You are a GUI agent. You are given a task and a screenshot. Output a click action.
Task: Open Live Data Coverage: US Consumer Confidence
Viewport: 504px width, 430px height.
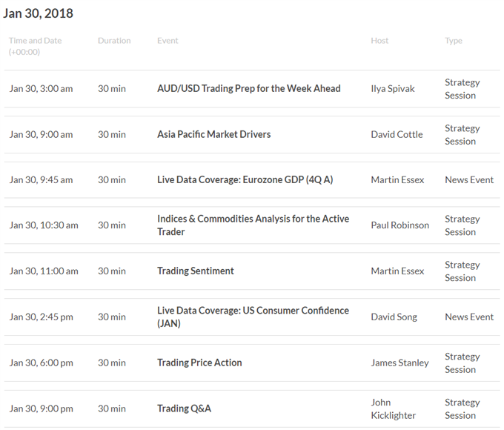pos(253,317)
